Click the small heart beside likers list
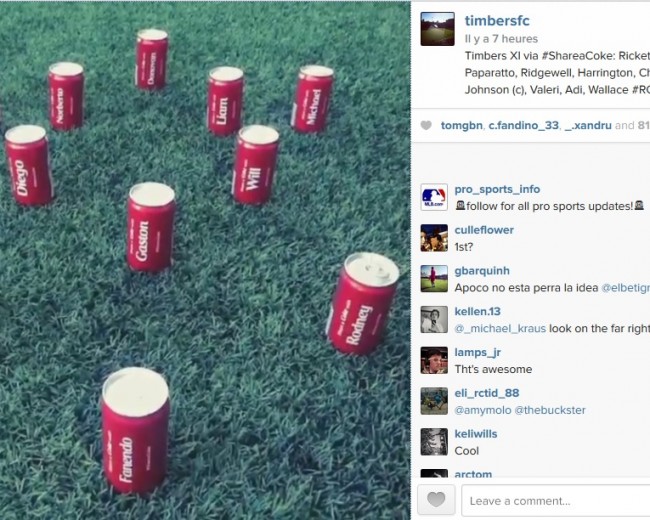Image resolution: width=650 pixels, height=520 pixels. pos(426,125)
